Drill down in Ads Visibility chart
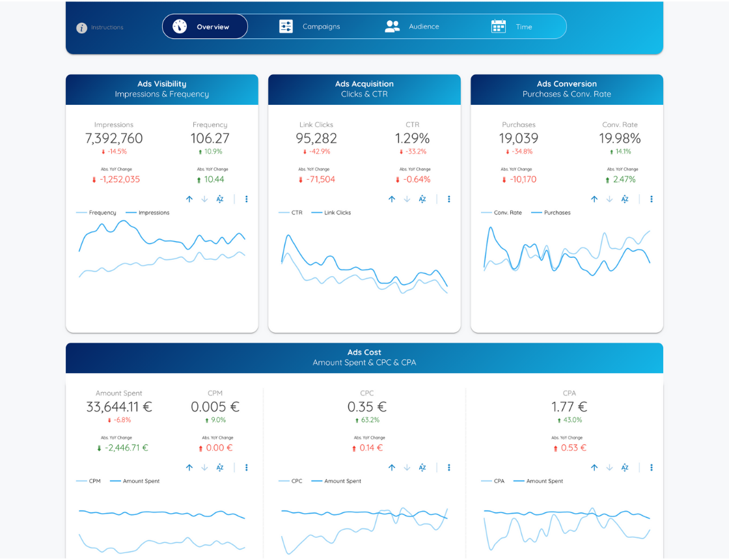Screen dimensions: 729x560 (x=204, y=199)
